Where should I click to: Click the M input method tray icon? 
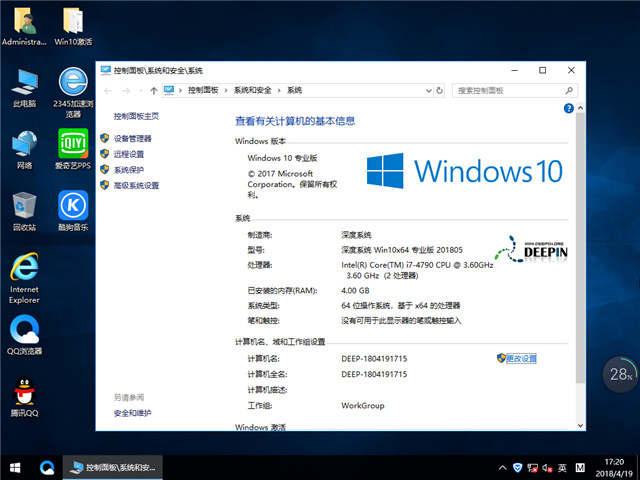click(x=580, y=467)
